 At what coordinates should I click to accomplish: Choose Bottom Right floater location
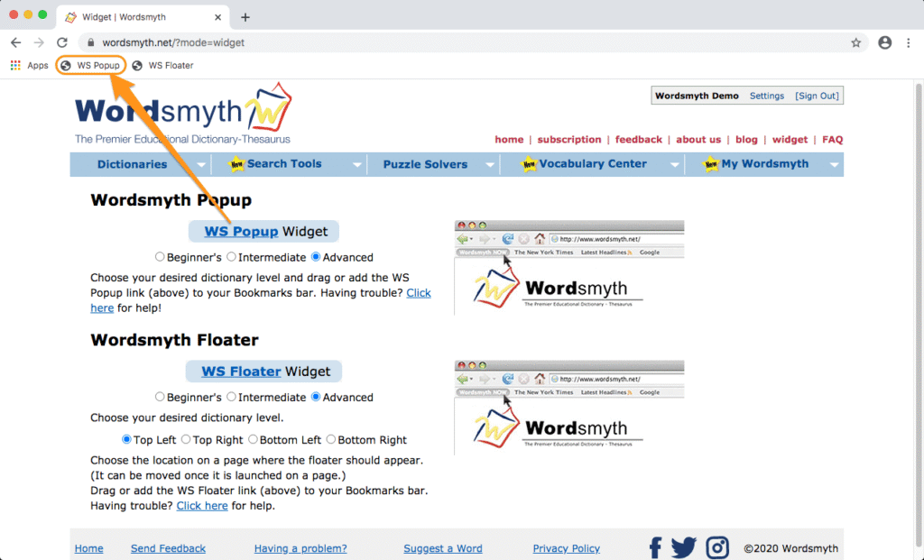[x=331, y=440]
